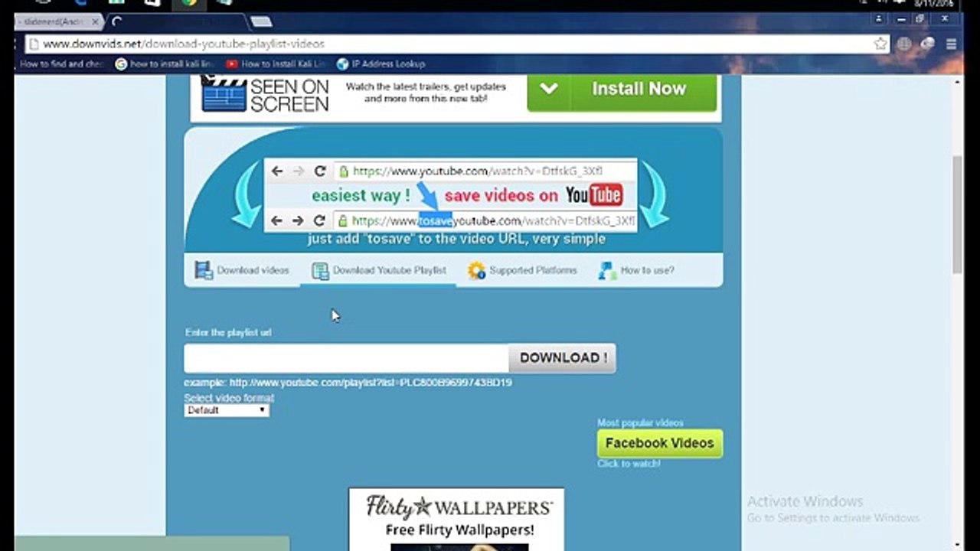The image size is (980, 551).
Task: Click the How to use? icon
Action: pyautogui.click(x=608, y=271)
